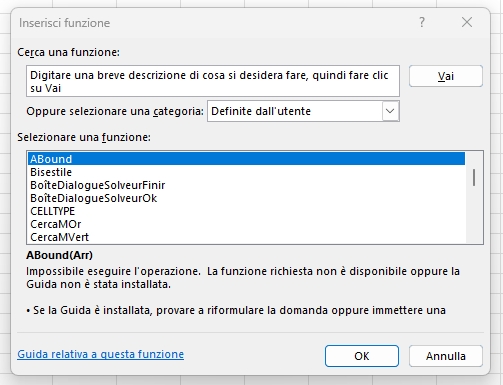Click the Inserisci funzione title bar
503x385 pixels.
213,23
